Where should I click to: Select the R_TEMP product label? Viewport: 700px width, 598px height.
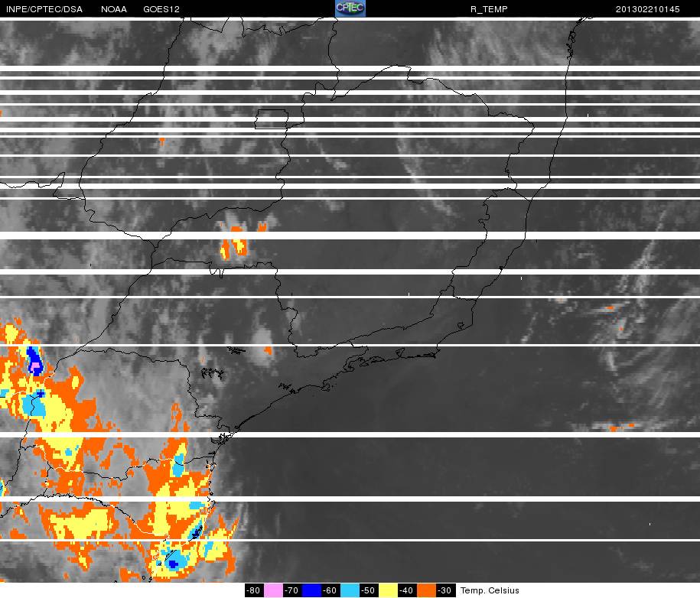(x=489, y=9)
